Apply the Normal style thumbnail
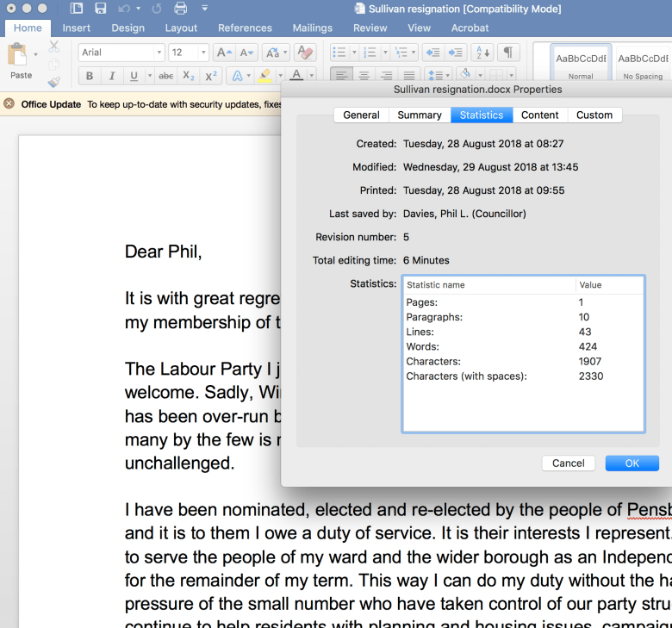The height and width of the screenshot is (628, 672). pyautogui.click(x=581, y=63)
